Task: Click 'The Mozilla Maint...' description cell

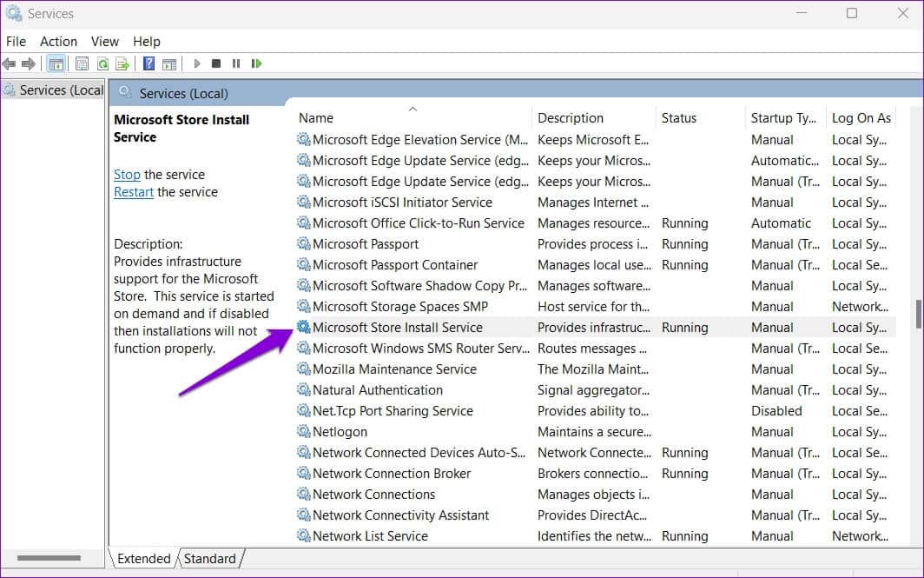Action: point(593,369)
